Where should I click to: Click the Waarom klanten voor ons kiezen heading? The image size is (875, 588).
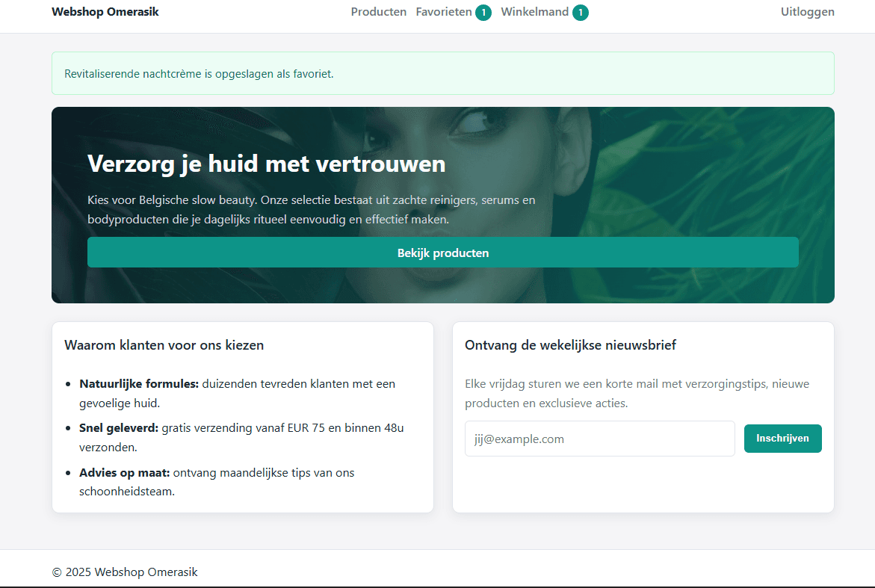tap(164, 344)
